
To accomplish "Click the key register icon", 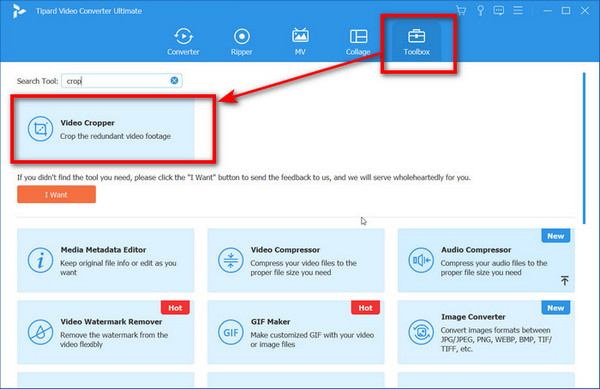I will 480,10.
